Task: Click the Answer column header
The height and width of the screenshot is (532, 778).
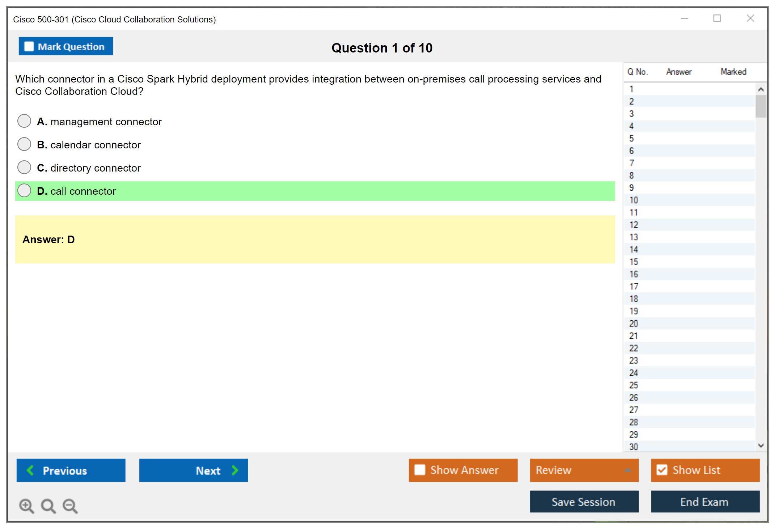Action: coord(679,72)
